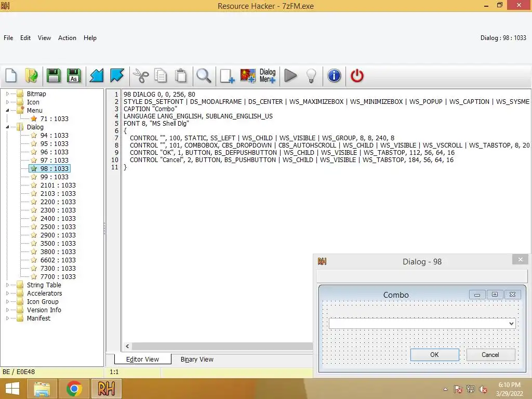Select dialog resource 6602 : 1033
The height and width of the screenshot is (399, 532).
point(58,260)
